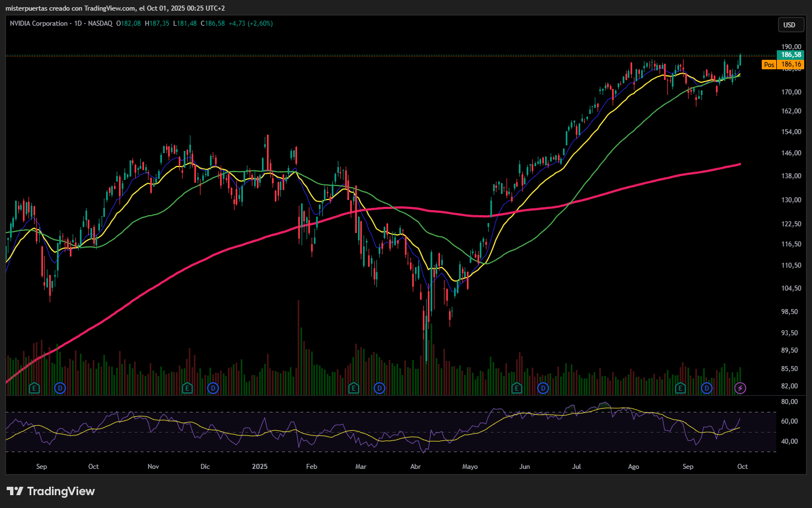
Task: Click the 138,00 price axis label
Action: click(x=791, y=176)
